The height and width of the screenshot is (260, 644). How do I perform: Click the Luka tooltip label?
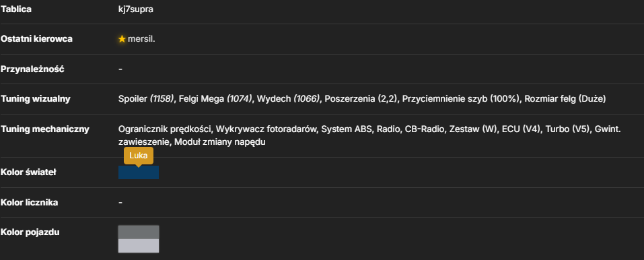pos(139,156)
